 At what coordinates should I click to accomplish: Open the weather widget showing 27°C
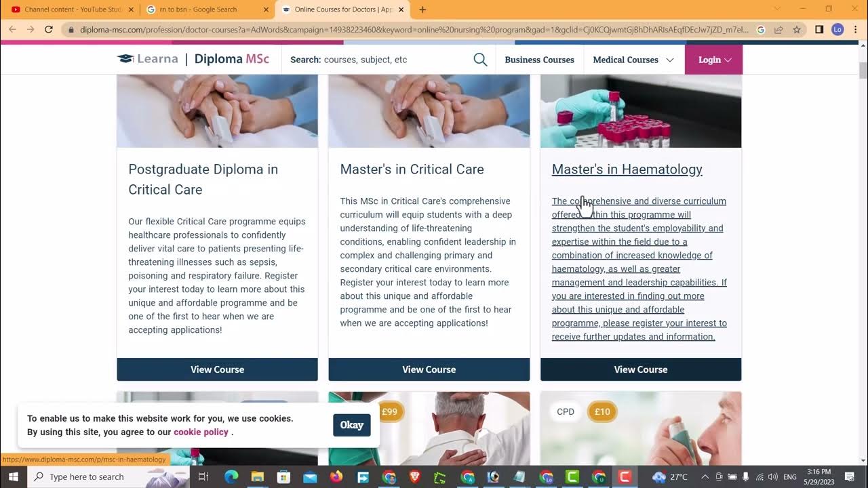(670, 476)
